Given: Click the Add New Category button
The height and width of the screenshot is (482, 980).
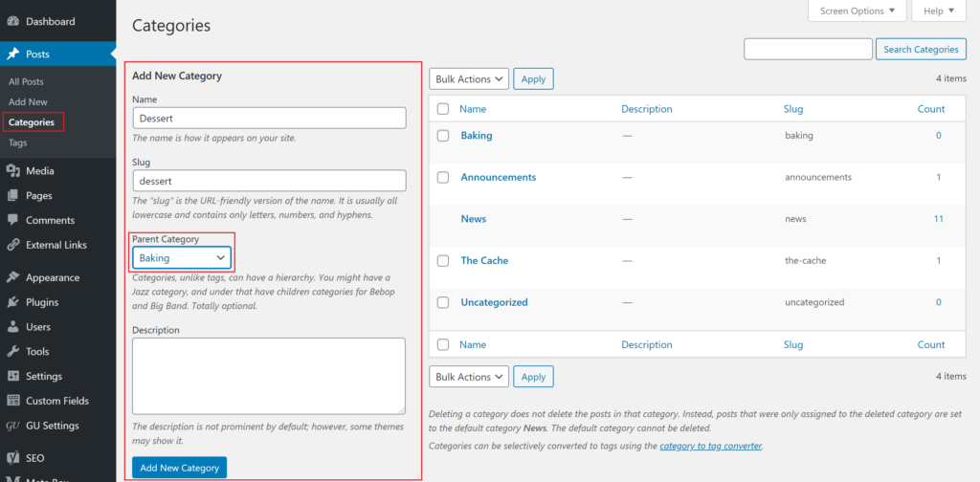Looking at the screenshot, I should (x=179, y=468).
